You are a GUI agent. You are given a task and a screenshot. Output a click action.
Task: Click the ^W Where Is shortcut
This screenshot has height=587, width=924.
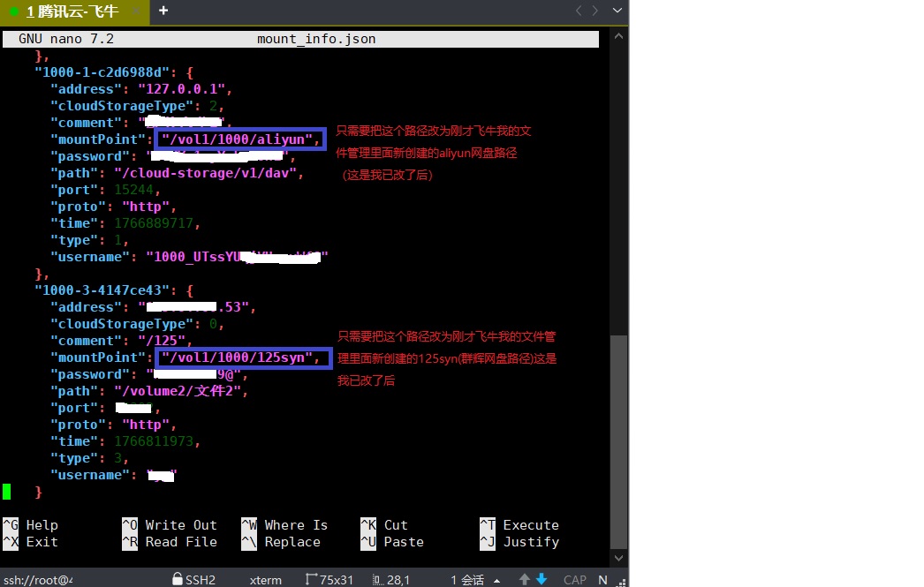point(284,524)
